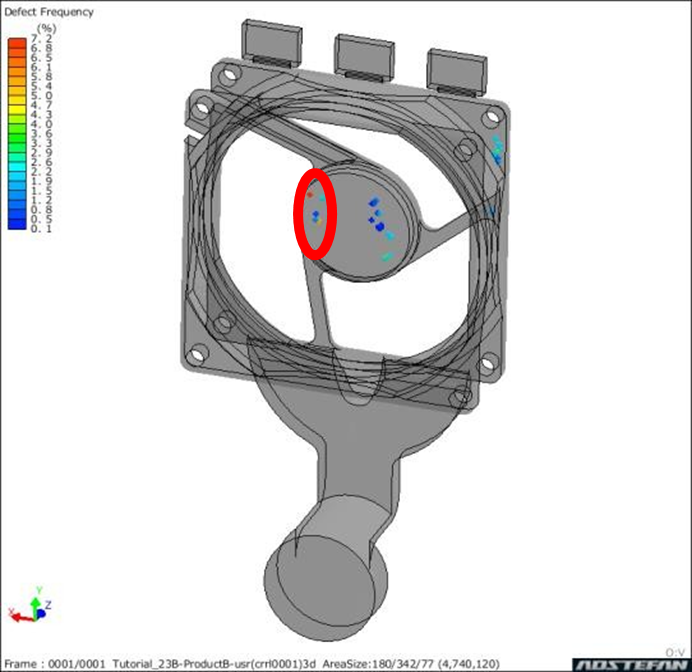
Task: Click legend value '2. 2'
Action: pos(41,172)
